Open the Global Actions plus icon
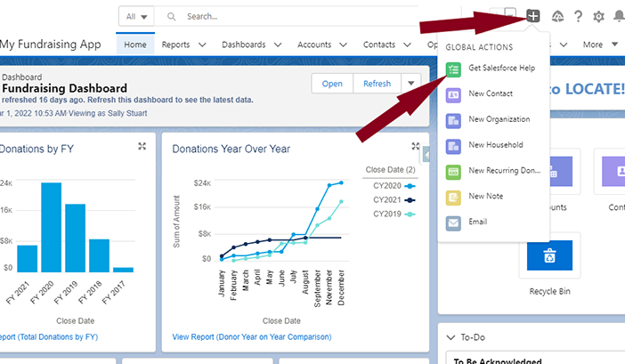625x364 pixels. 533,16
